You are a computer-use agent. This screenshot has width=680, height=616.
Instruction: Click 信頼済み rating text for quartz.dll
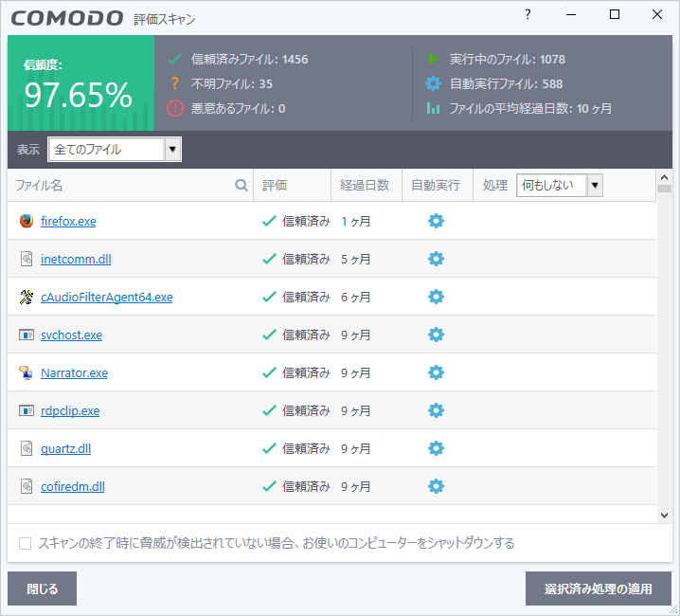[x=306, y=448]
